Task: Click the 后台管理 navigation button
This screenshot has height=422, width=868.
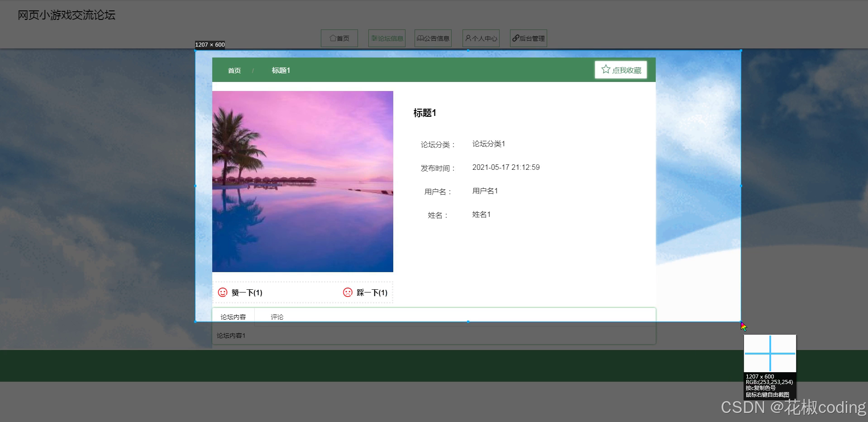Action: tap(528, 38)
